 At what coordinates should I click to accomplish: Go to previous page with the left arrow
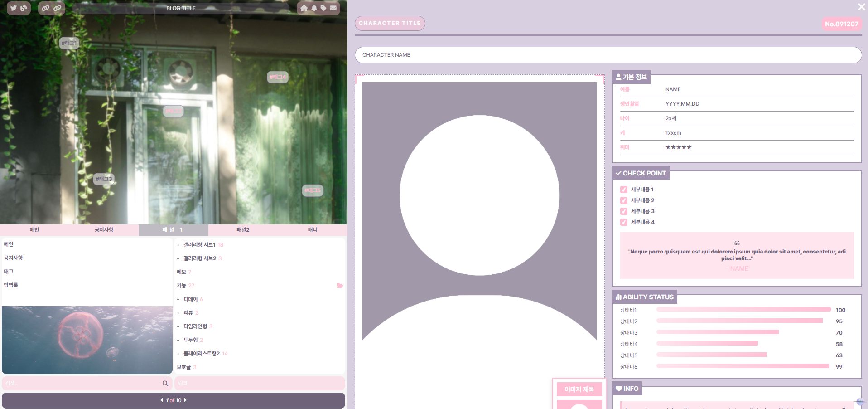click(x=162, y=400)
